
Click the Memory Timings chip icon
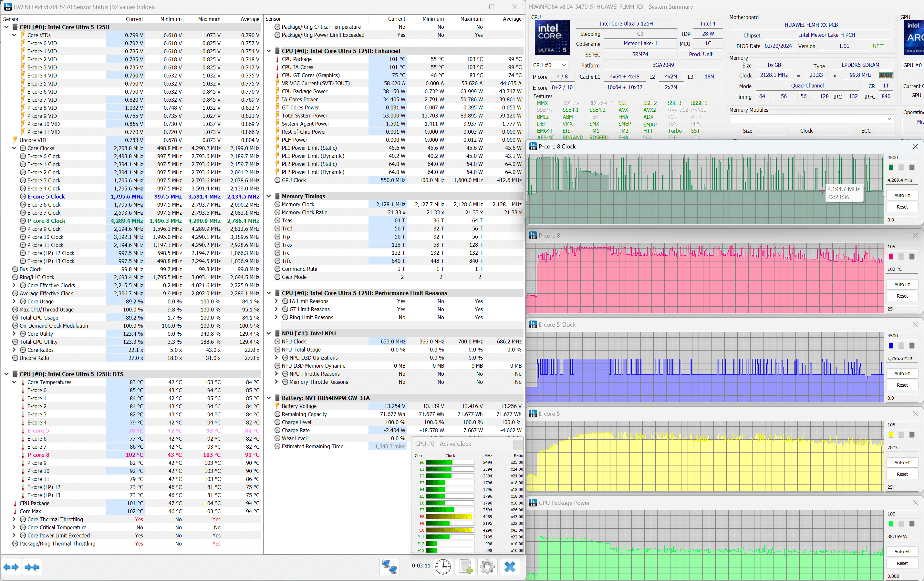pyautogui.click(x=277, y=196)
